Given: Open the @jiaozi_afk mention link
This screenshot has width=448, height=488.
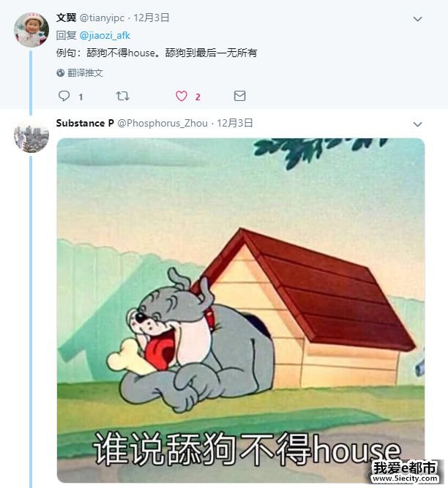Looking at the screenshot, I should tap(105, 35).
